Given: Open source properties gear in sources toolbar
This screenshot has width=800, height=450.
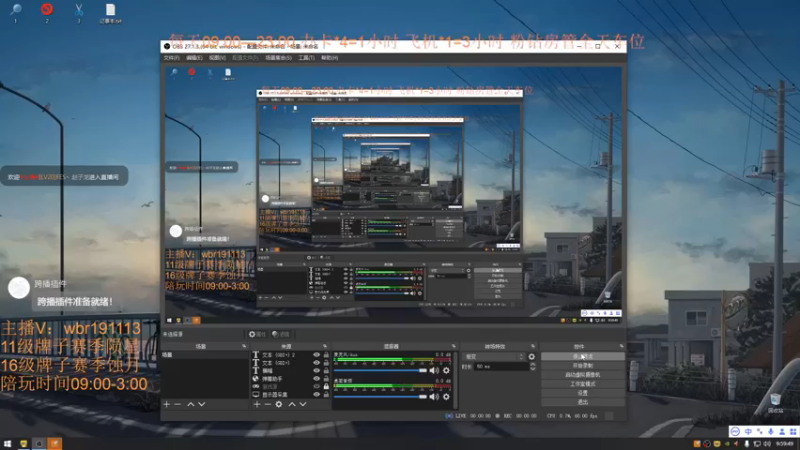Looking at the screenshot, I should point(279,404).
